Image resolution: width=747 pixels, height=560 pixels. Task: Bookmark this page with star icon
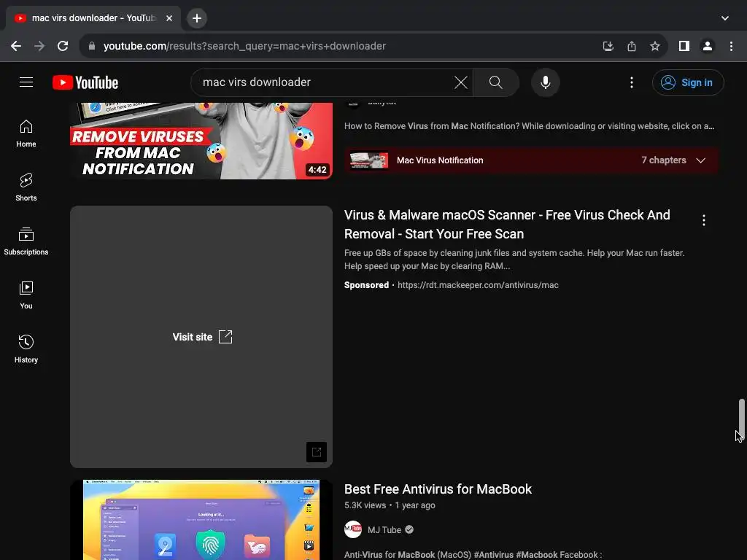655,46
